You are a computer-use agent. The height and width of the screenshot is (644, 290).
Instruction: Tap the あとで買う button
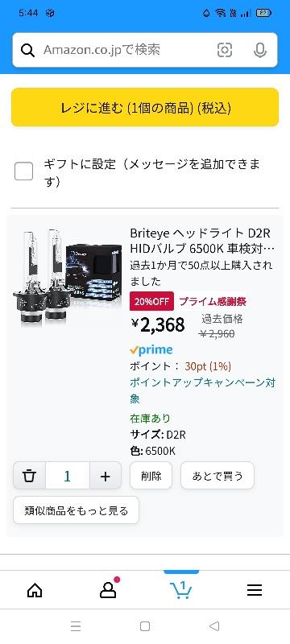(217, 476)
